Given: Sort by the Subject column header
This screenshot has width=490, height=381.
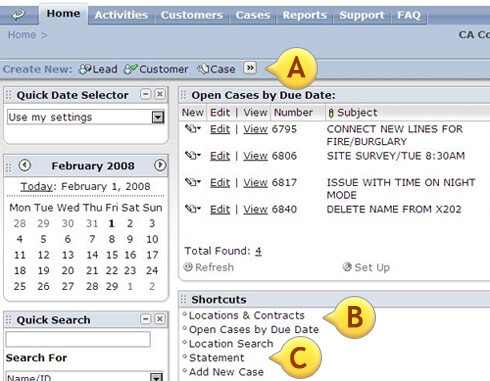Looking at the screenshot, I should (357, 113).
